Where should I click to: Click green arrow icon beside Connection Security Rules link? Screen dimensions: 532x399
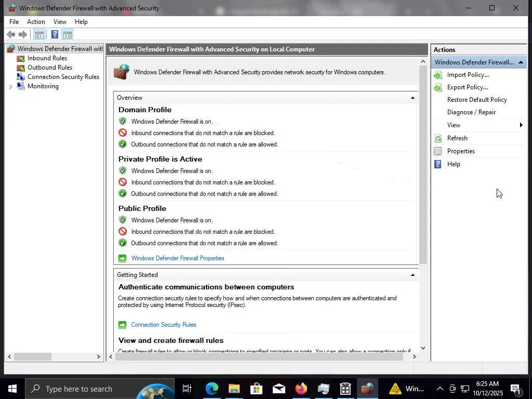[122, 325]
